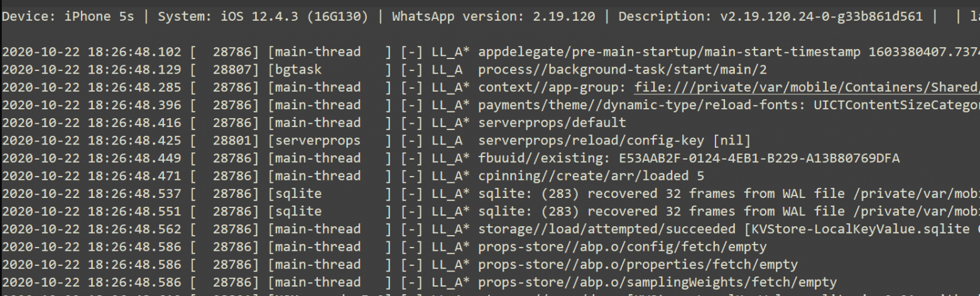
Task: Select 'System: iOS 12.4.3 (16G130)' in header
Action: (263, 16)
